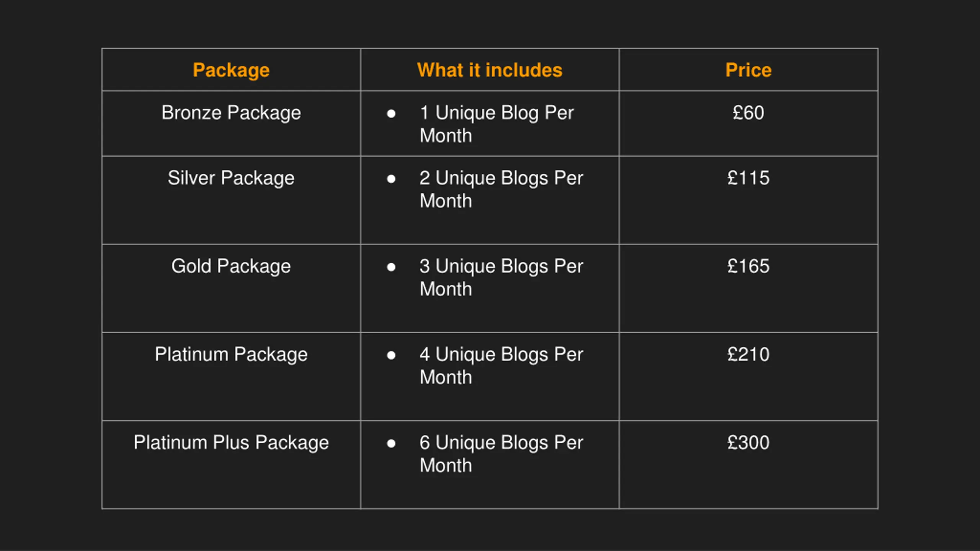Click the £115 price
Screen dimensions: 980x551
coord(748,178)
